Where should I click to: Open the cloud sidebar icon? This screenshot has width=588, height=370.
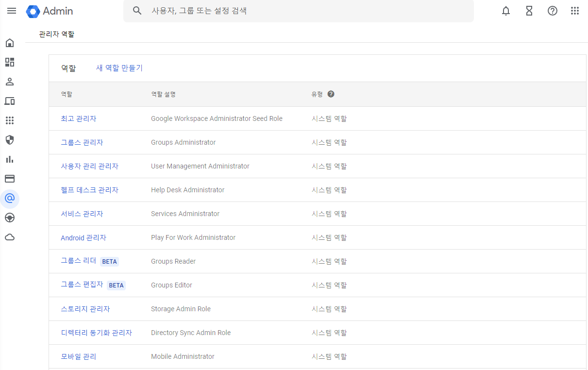[x=10, y=237]
